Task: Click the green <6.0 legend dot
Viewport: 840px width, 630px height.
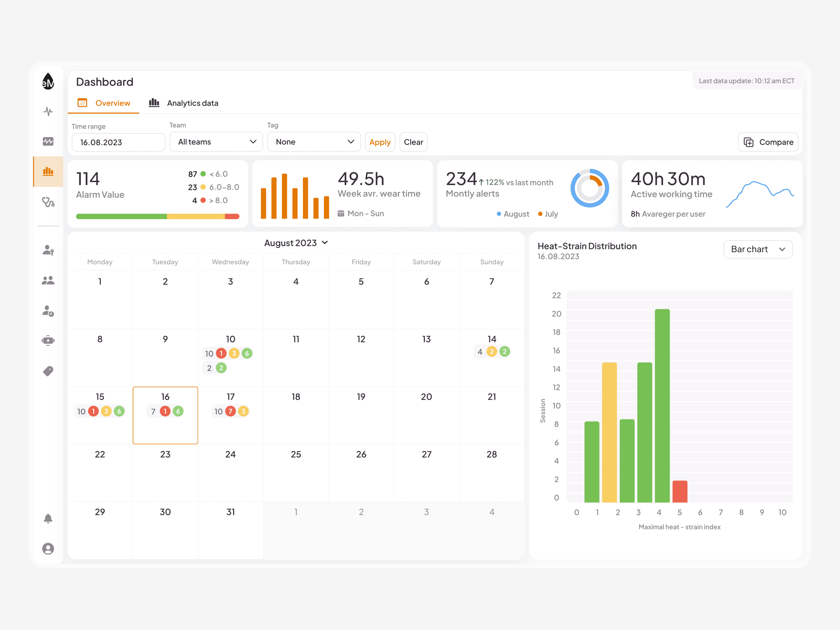Action: click(x=203, y=174)
